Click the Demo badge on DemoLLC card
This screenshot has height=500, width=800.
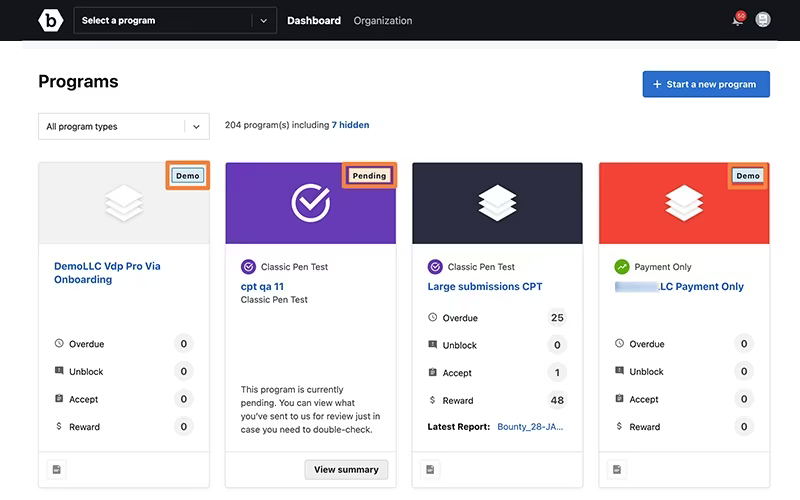coord(188,176)
